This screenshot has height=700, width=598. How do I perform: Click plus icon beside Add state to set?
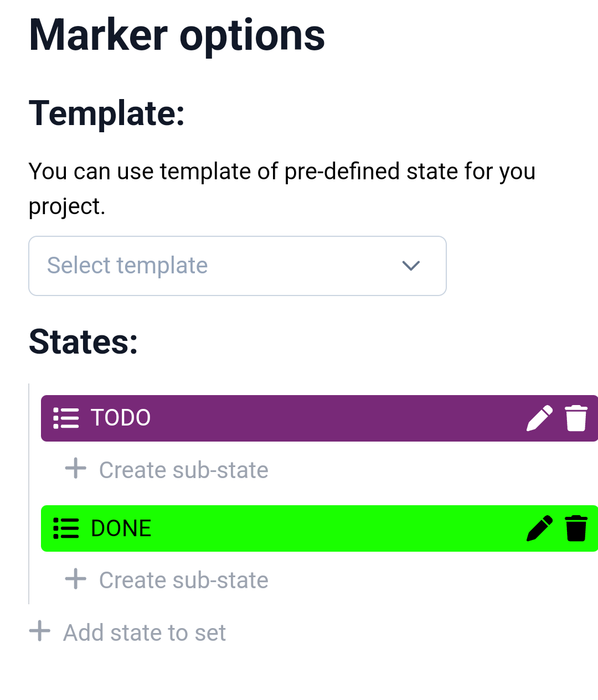(40, 631)
